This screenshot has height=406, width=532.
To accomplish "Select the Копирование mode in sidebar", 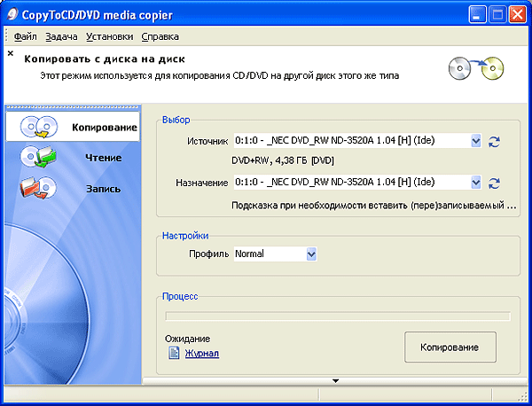I will click(x=73, y=127).
